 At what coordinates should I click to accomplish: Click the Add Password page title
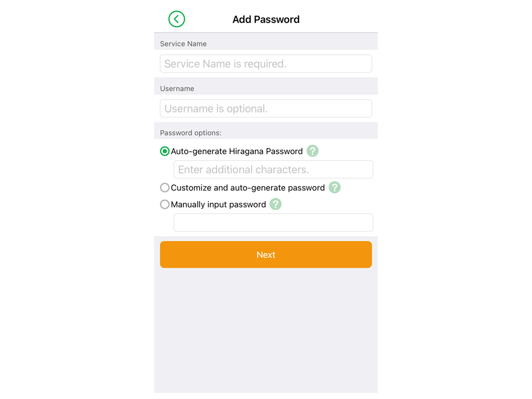(x=265, y=19)
